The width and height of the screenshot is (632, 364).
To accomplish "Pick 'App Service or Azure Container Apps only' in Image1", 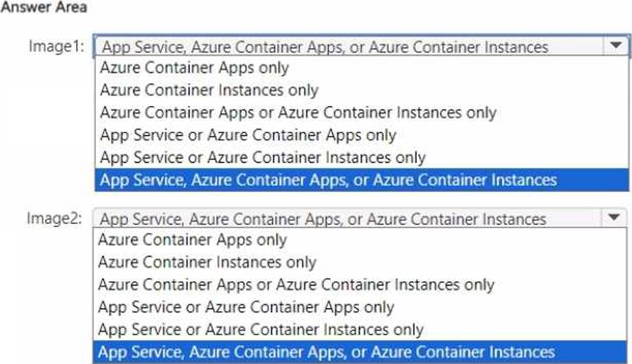I will (248, 135).
